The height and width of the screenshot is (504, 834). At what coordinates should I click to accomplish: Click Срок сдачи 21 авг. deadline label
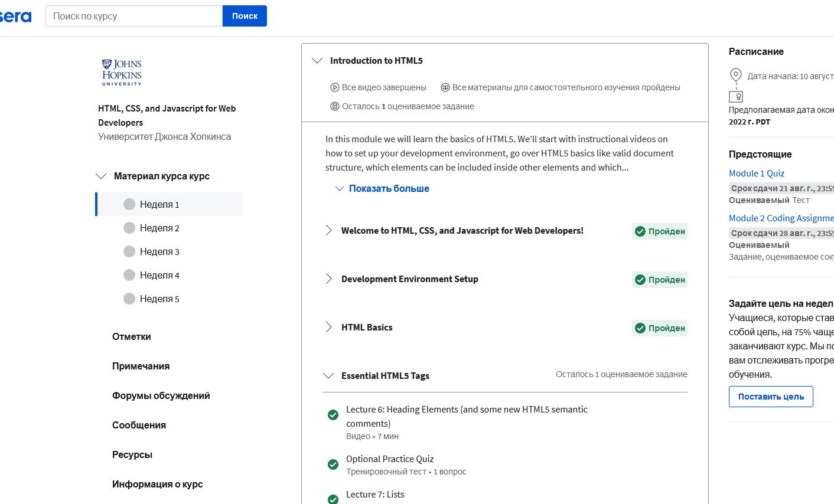(781, 188)
